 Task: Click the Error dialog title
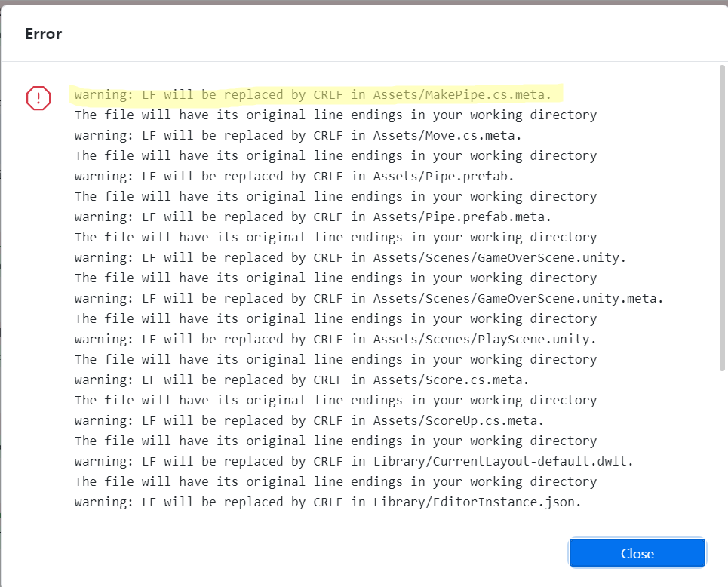tap(43, 34)
